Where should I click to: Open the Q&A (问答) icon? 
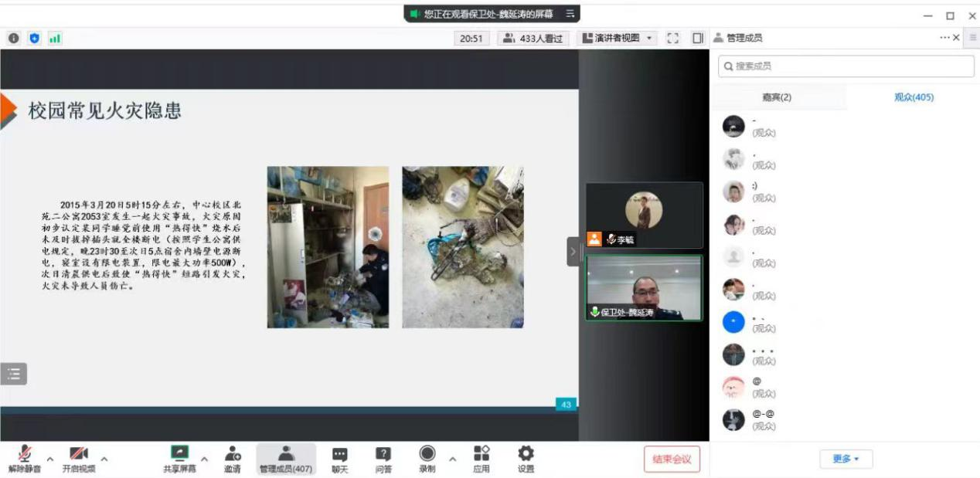[x=383, y=459]
